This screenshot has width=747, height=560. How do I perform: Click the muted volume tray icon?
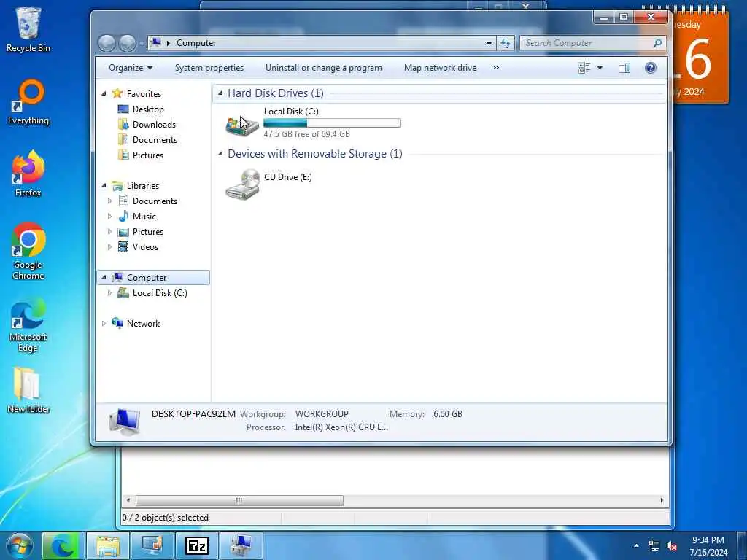[x=672, y=545]
